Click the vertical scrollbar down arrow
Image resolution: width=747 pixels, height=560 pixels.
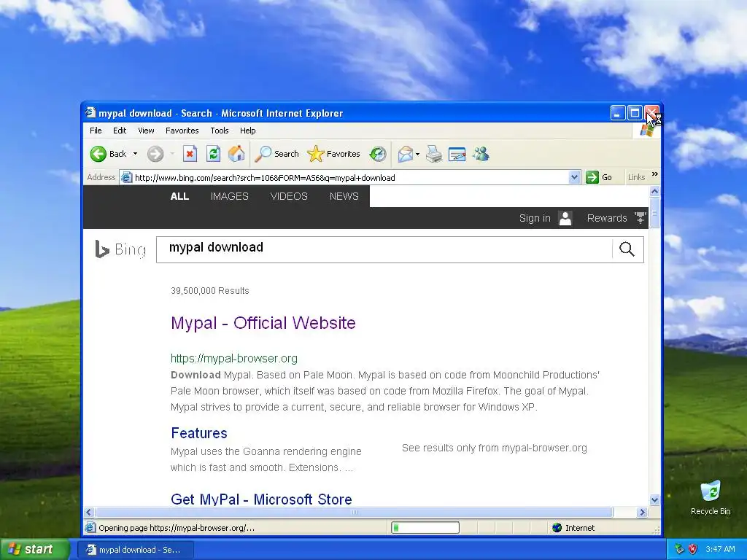[x=654, y=500]
